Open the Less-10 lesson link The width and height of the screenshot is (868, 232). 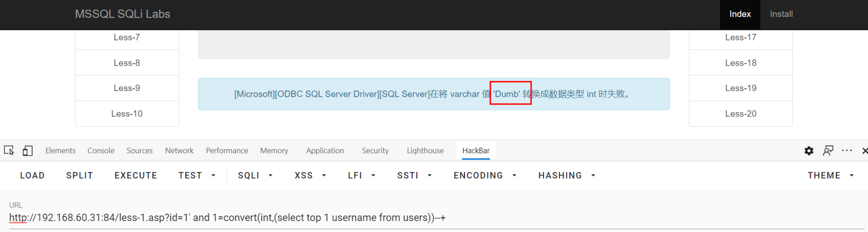coord(127,114)
